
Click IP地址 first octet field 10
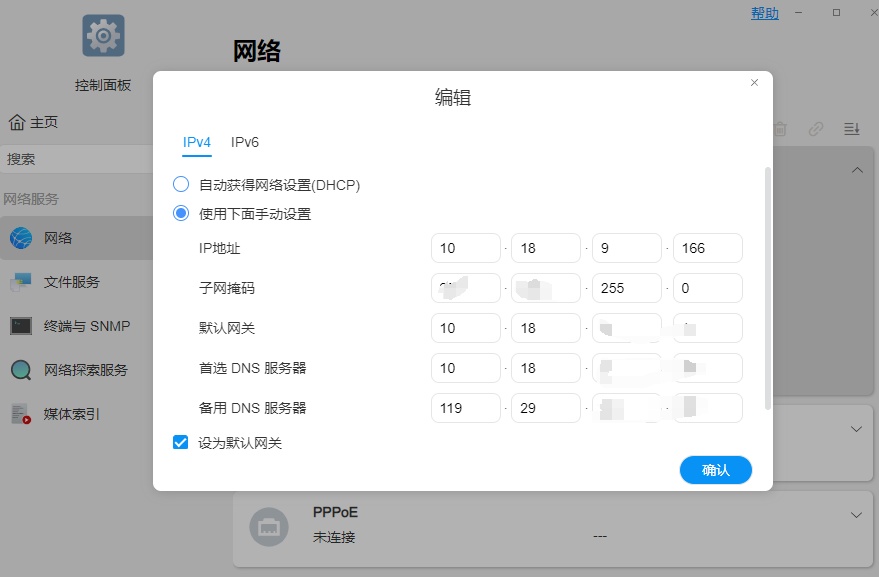466,248
